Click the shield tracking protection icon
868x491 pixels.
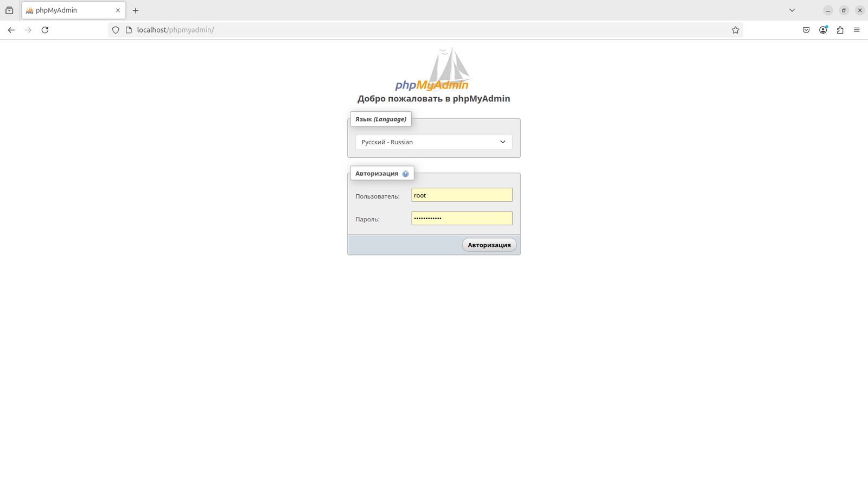[116, 30]
